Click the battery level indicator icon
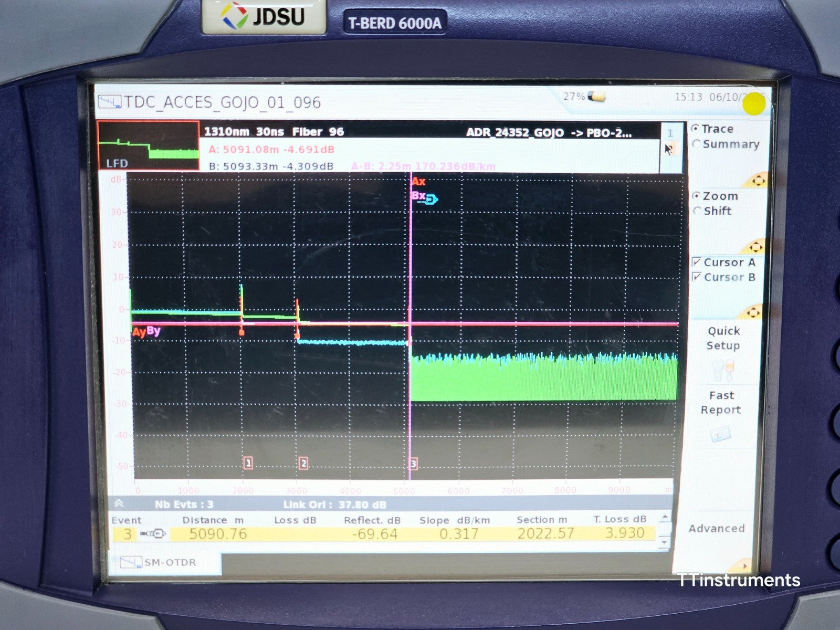Viewport: 840px width, 630px height. [596, 97]
